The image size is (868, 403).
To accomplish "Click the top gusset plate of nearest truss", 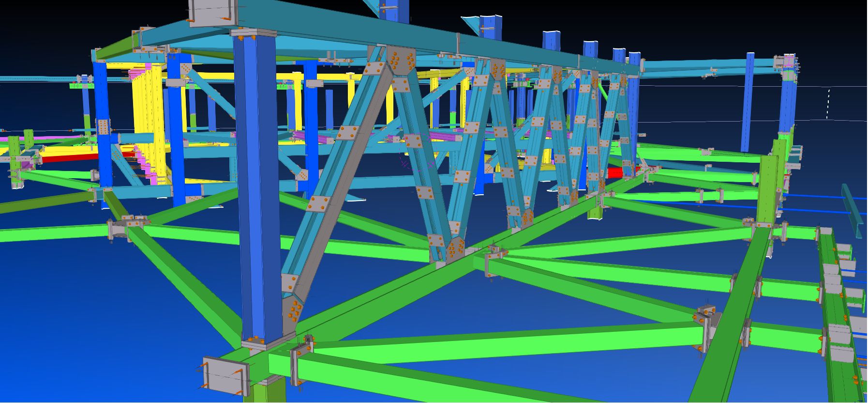I will 402,61.
